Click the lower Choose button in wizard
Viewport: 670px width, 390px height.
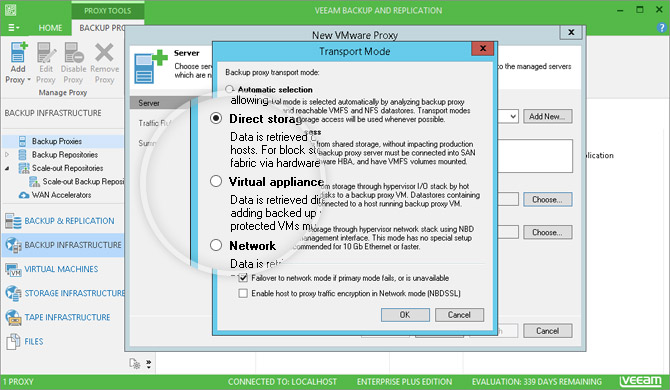548,232
